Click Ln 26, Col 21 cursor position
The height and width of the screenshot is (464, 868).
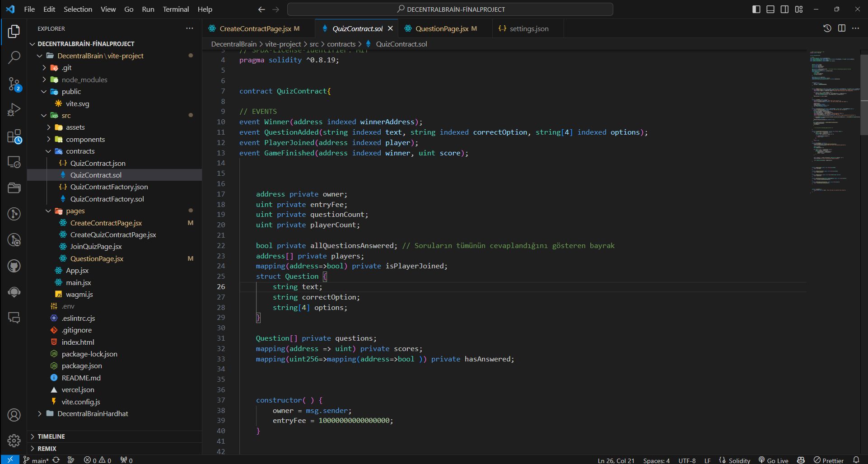[x=616, y=460]
